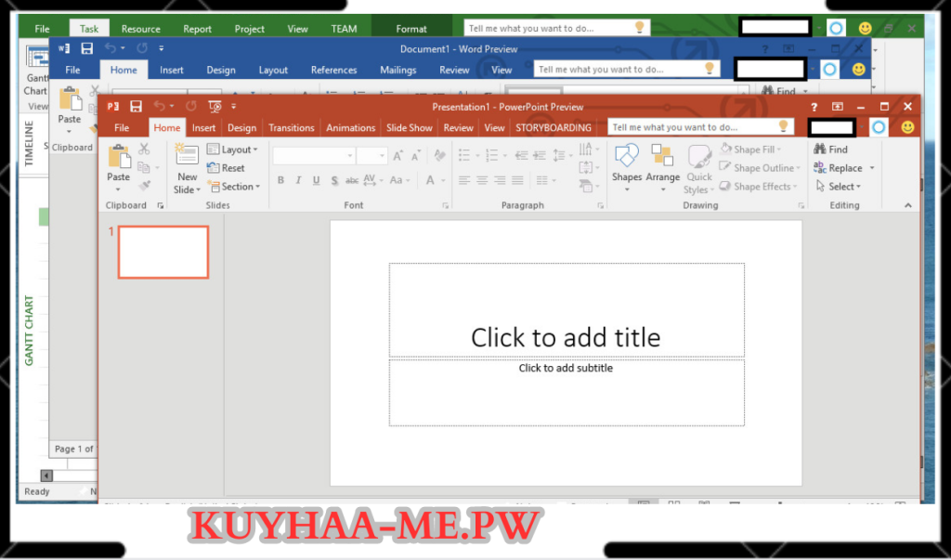
Task: Open the Layout dropdown in PowerPoint Slides group
Action: point(232,150)
